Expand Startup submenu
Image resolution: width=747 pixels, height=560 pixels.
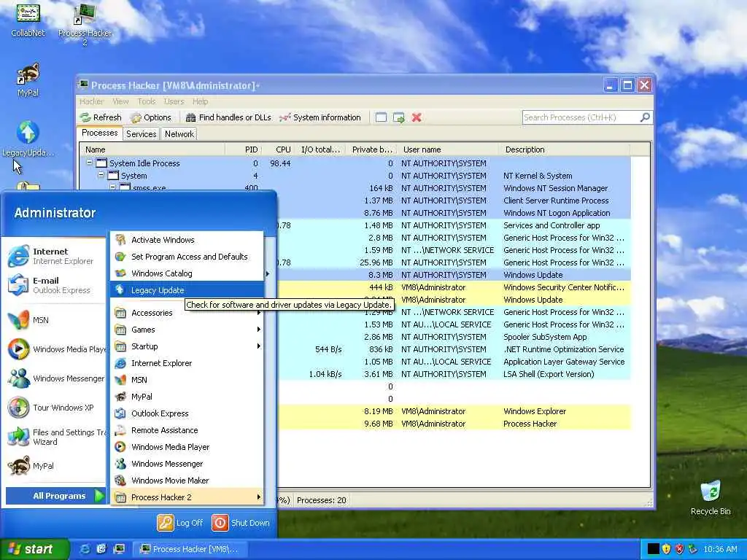click(187, 346)
